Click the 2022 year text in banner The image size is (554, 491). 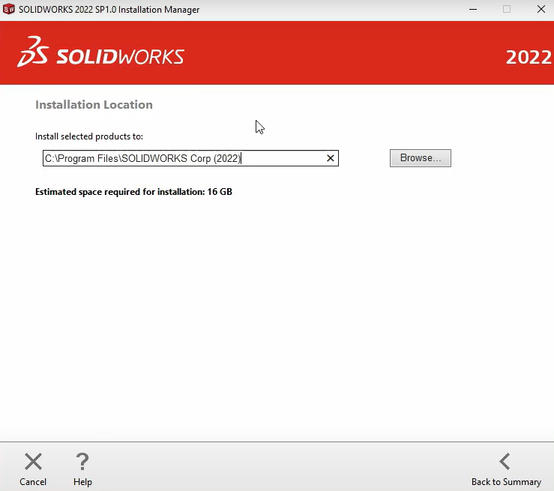(529, 57)
